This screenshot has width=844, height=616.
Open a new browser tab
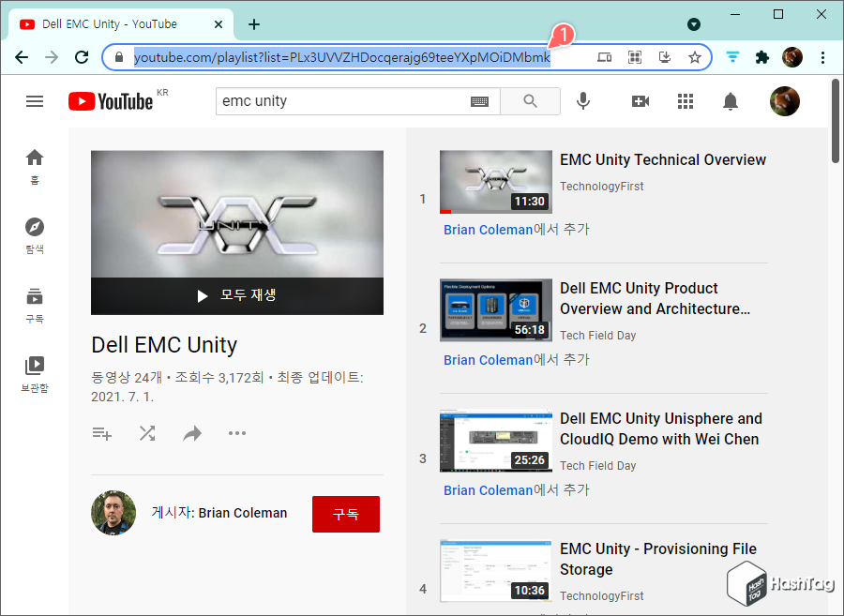254,24
